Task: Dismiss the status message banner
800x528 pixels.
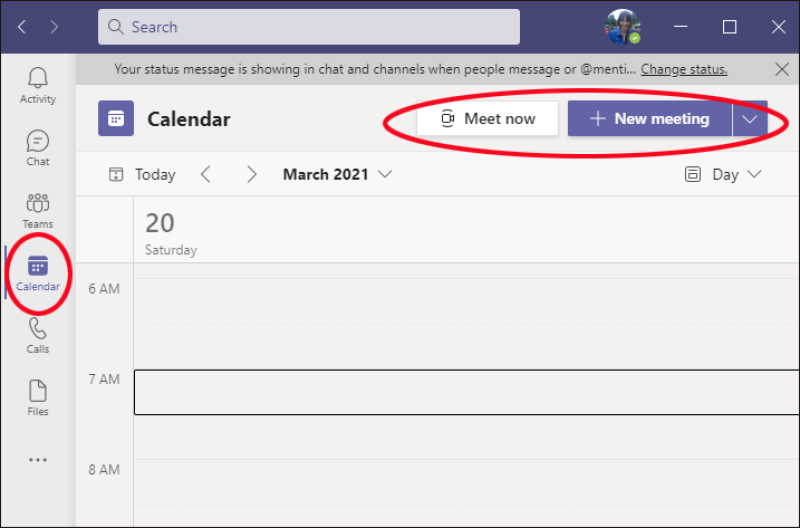Action: pyautogui.click(x=782, y=69)
